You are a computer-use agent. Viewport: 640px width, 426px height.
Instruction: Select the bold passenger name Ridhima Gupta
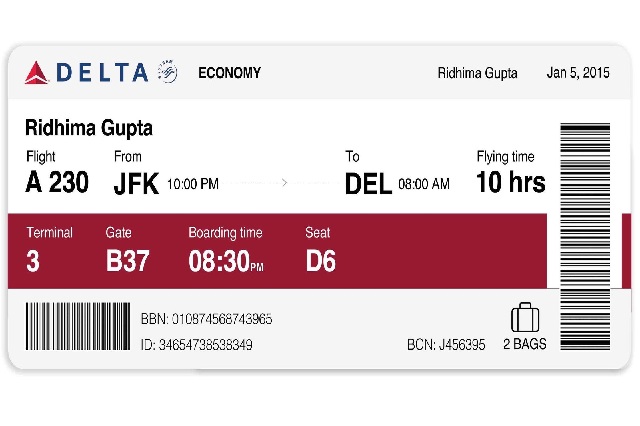(x=89, y=128)
